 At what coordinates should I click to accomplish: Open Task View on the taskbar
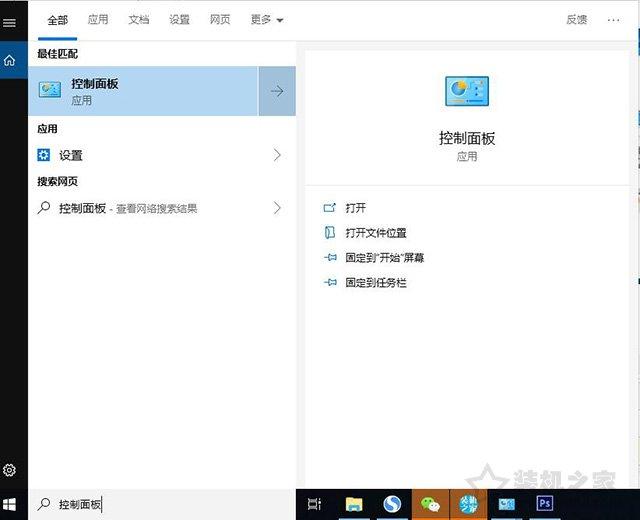click(314, 504)
